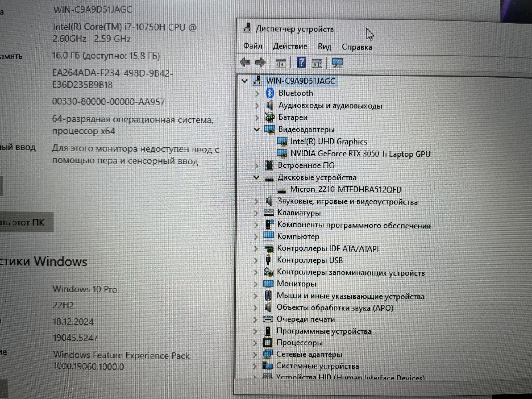Select Intel(R) UHD Graphics device
Screen dimensions: 532x399
tap(329, 142)
